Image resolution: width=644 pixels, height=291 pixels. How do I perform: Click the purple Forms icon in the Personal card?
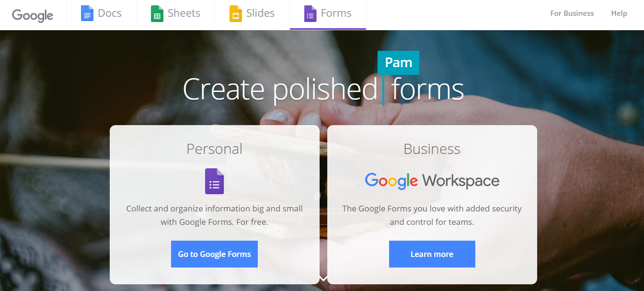[x=215, y=181]
